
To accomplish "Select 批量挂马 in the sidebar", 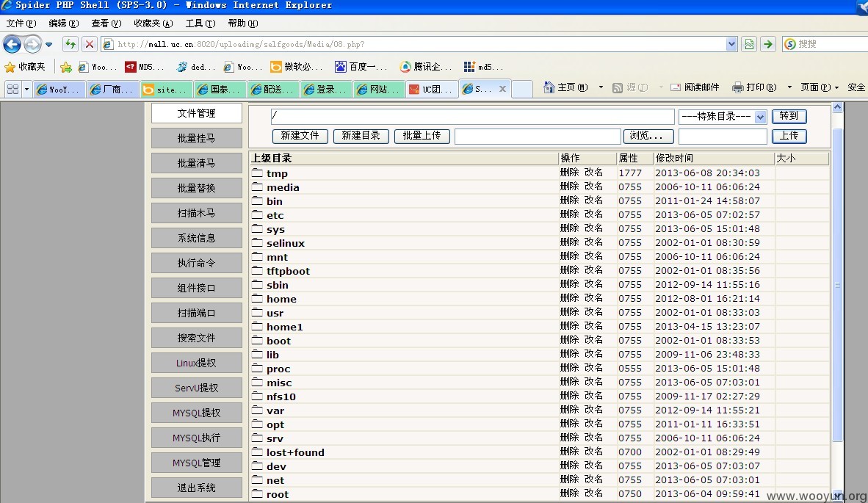I will pyautogui.click(x=197, y=138).
